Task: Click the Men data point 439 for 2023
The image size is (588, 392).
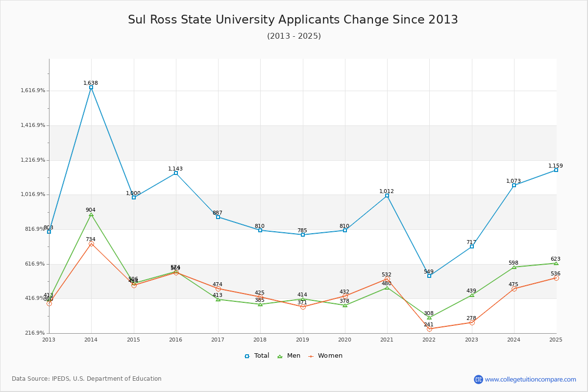Action: click(472, 295)
